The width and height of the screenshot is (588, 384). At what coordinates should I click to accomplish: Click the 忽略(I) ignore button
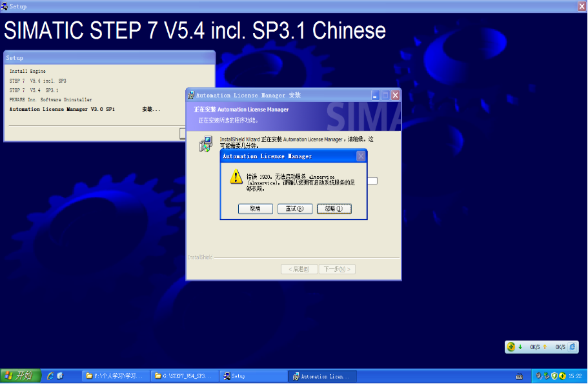334,209
